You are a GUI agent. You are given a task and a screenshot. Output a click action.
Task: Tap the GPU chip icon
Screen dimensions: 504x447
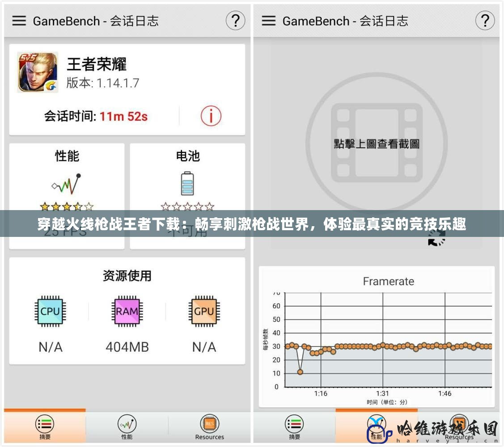click(x=204, y=311)
